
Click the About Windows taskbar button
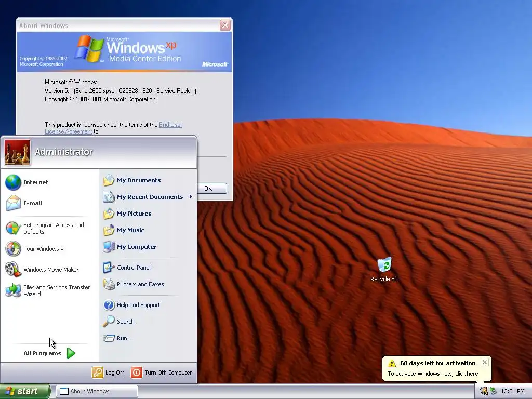[97, 391]
